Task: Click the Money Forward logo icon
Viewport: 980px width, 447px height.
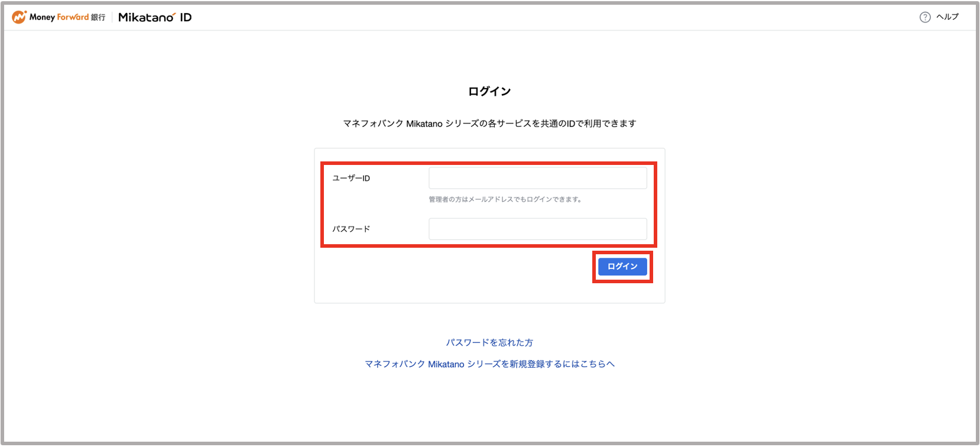Action: coord(20,17)
